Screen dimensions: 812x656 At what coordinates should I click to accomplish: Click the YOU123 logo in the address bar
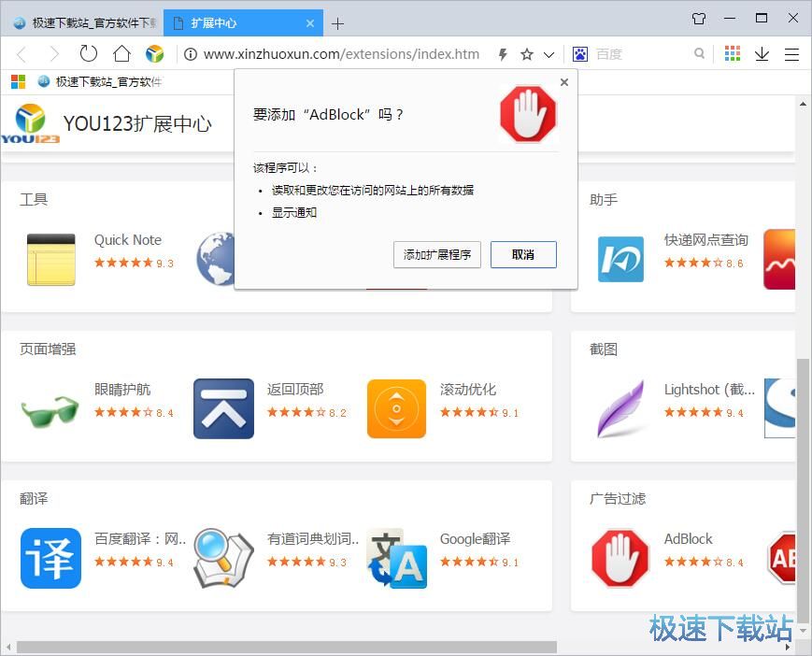click(154, 54)
